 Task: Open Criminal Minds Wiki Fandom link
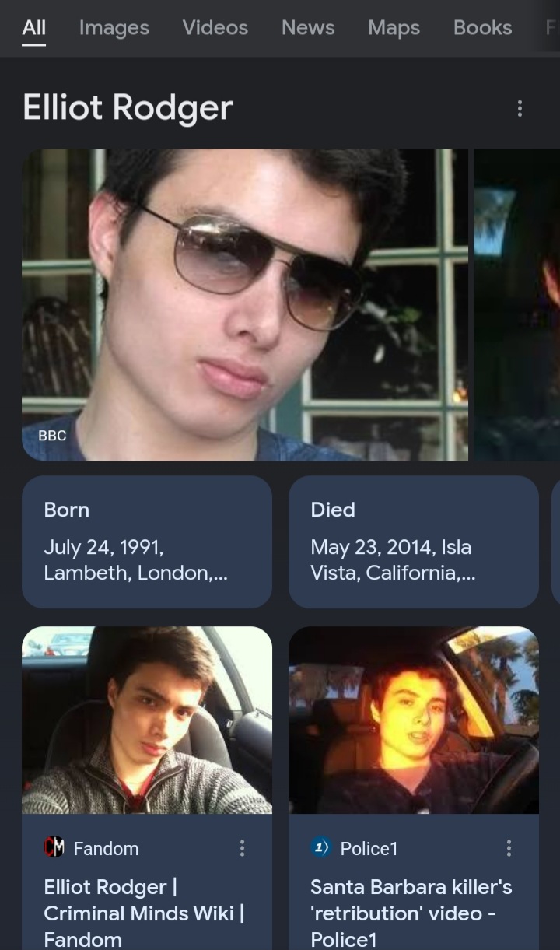tap(145, 913)
